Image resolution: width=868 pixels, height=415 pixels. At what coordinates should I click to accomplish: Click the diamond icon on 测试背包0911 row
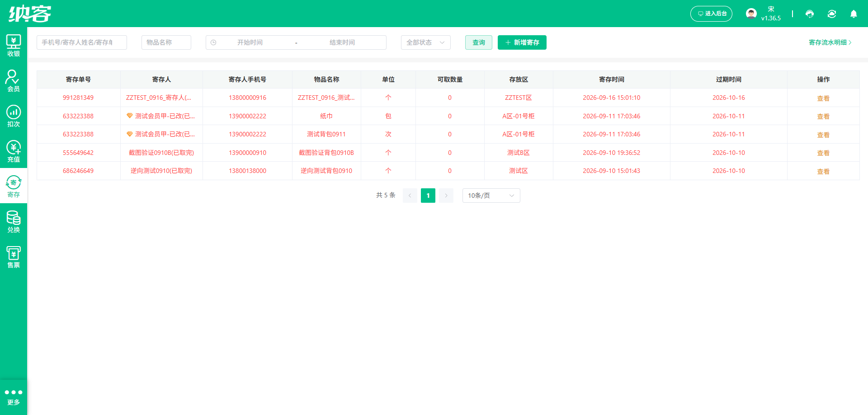pos(130,134)
